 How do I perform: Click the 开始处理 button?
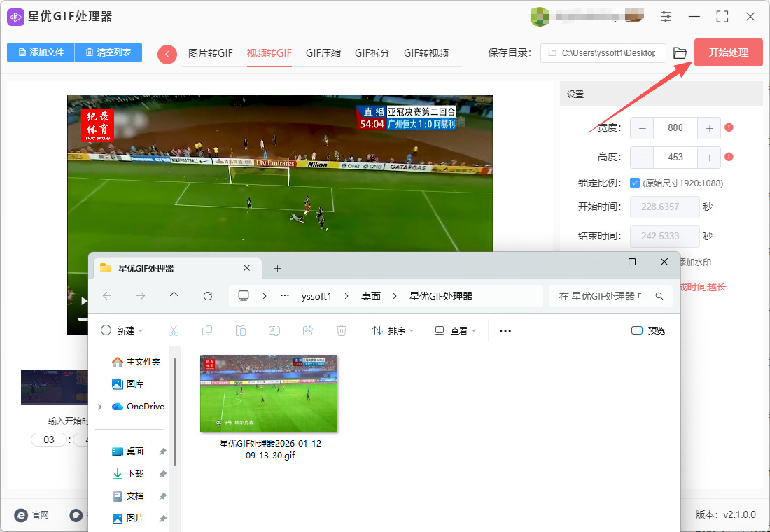click(x=728, y=52)
